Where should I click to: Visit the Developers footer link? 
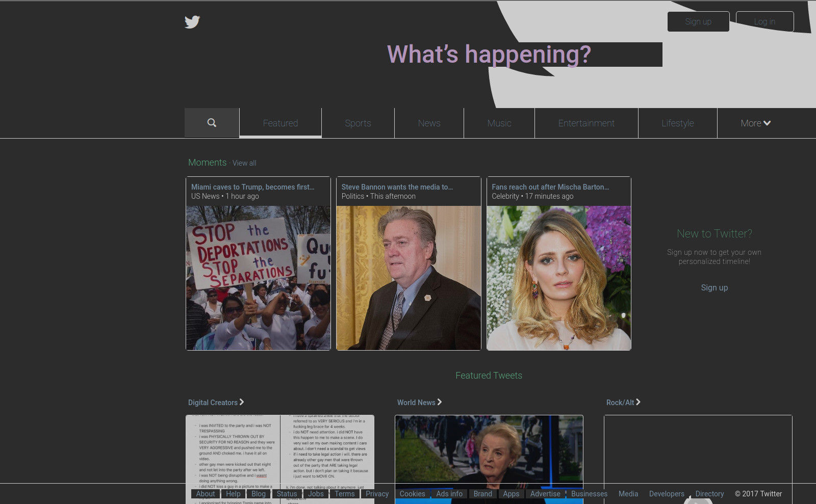667,494
